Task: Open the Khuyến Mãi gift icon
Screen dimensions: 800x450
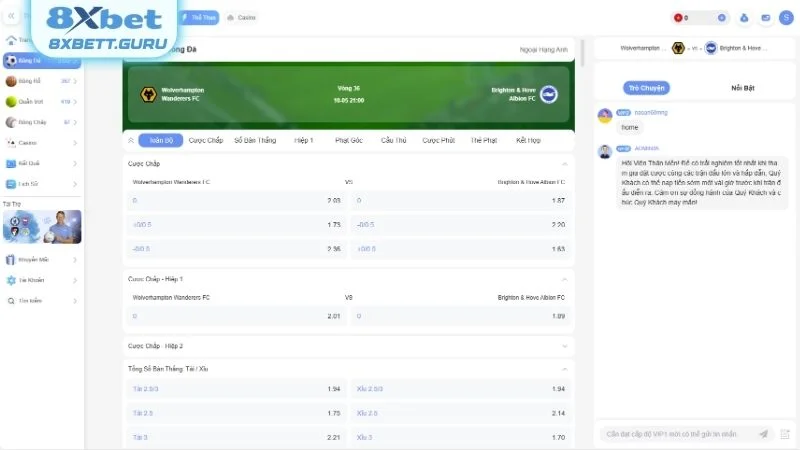Action: (x=11, y=260)
